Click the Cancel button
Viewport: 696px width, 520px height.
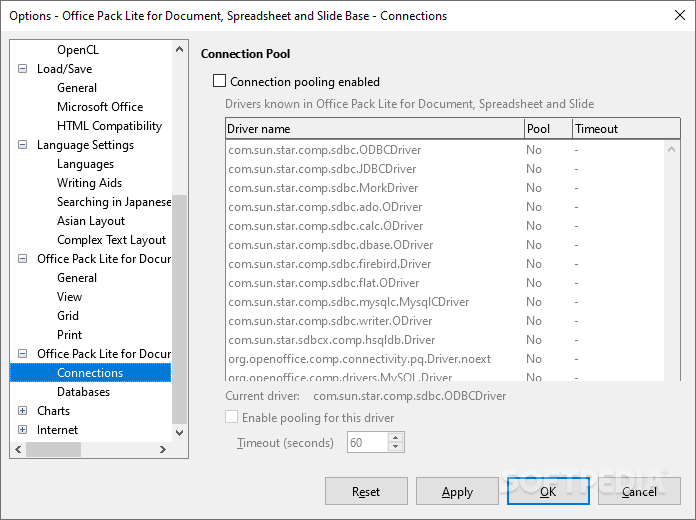(x=639, y=491)
